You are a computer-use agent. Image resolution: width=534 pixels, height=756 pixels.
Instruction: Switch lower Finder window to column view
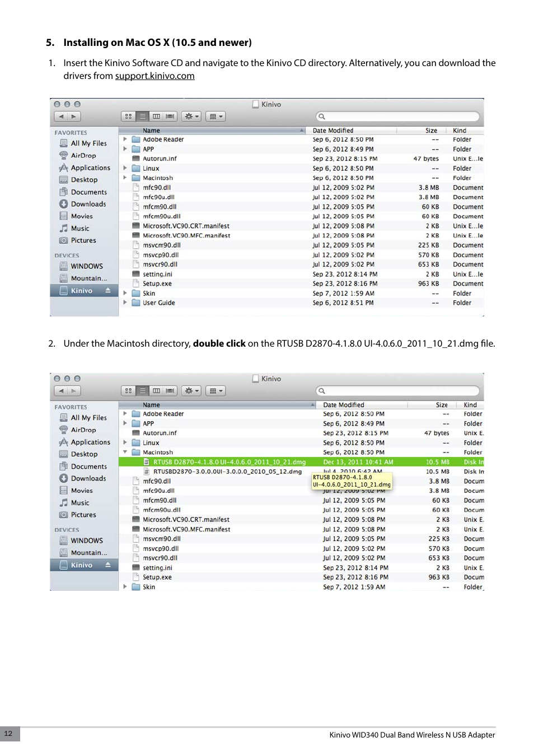(x=156, y=391)
